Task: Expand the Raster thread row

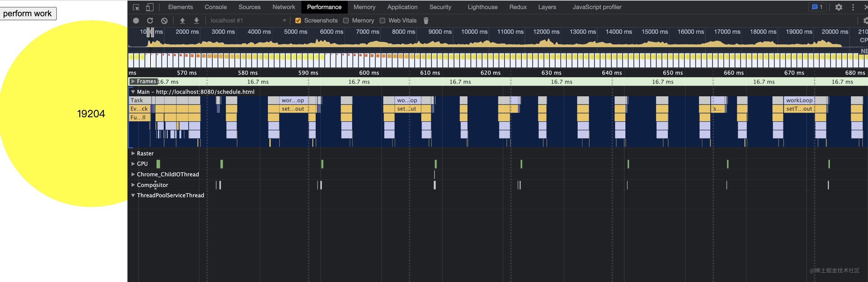Action: [133, 153]
